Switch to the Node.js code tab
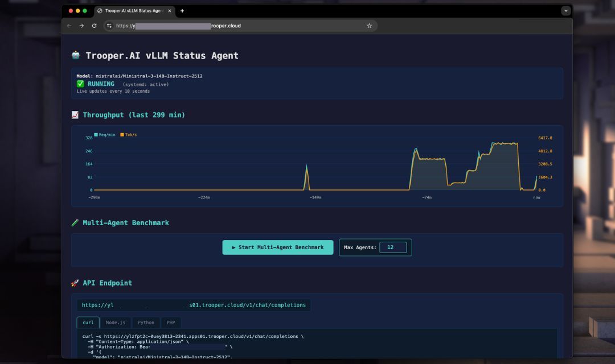 click(x=116, y=322)
